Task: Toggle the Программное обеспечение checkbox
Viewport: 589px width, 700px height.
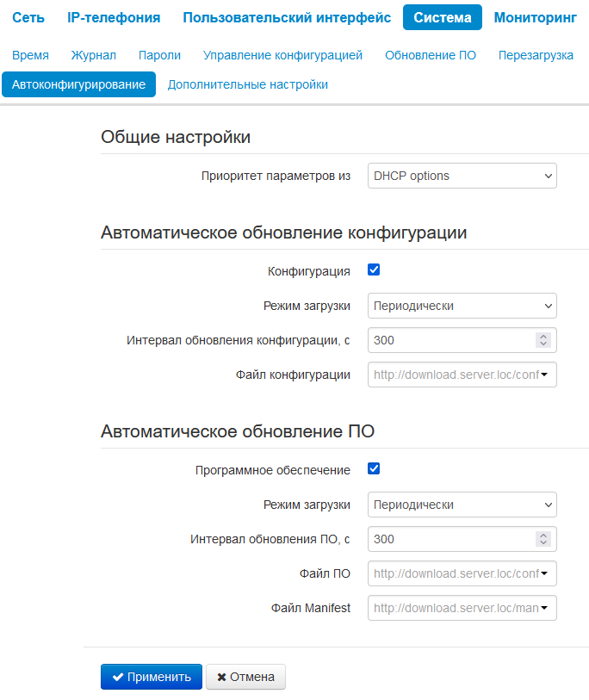Action: click(x=374, y=468)
